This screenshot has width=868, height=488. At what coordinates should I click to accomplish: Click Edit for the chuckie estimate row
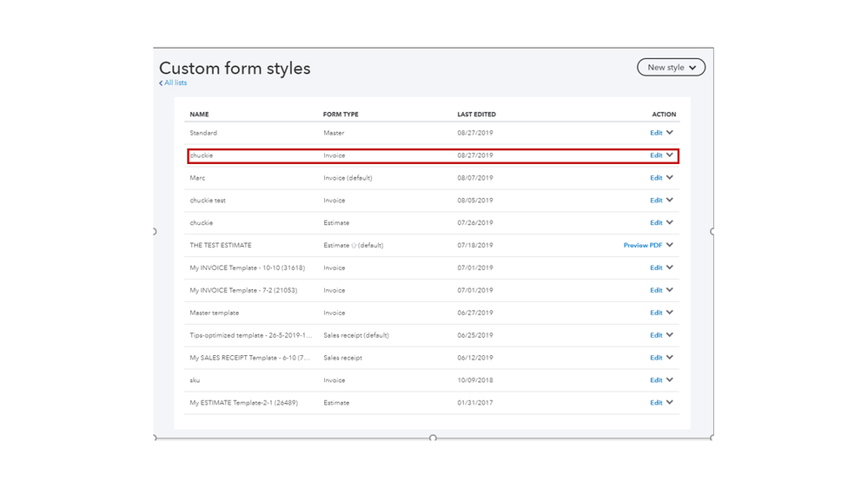pos(656,223)
